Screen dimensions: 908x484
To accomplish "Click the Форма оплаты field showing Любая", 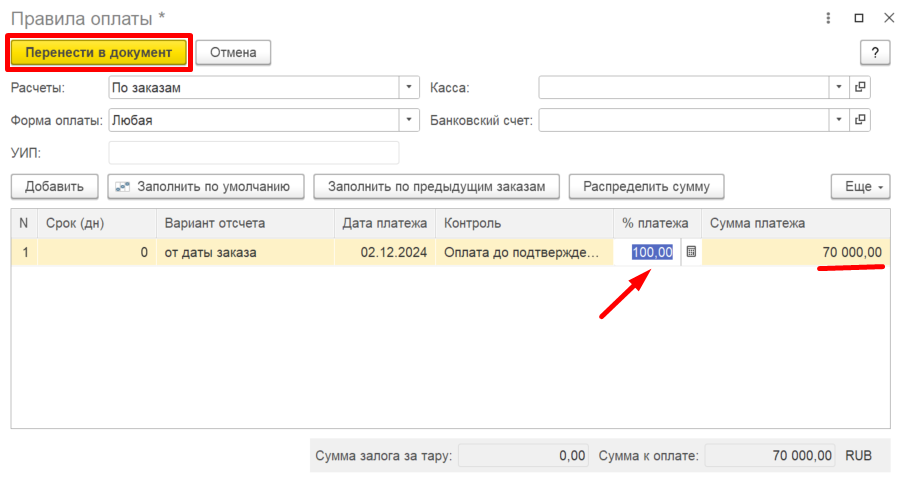I will 254,120.
